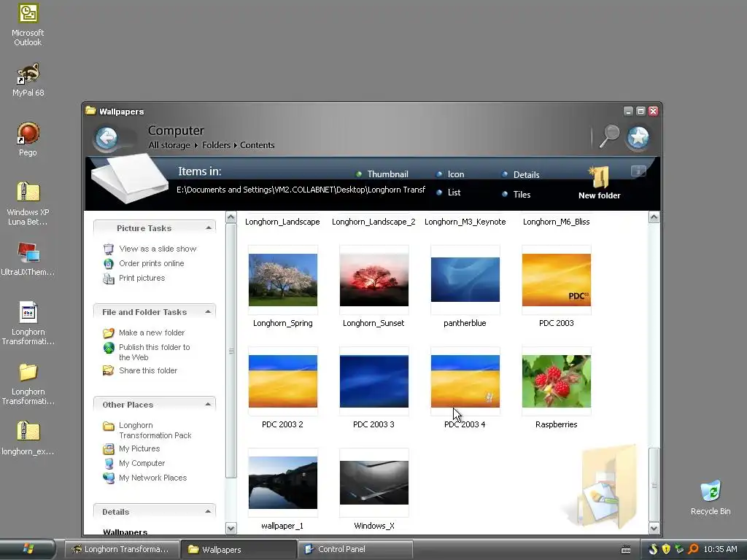The image size is (747, 560).
Task: Click the info icon beside New folder
Action: click(638, 171)
